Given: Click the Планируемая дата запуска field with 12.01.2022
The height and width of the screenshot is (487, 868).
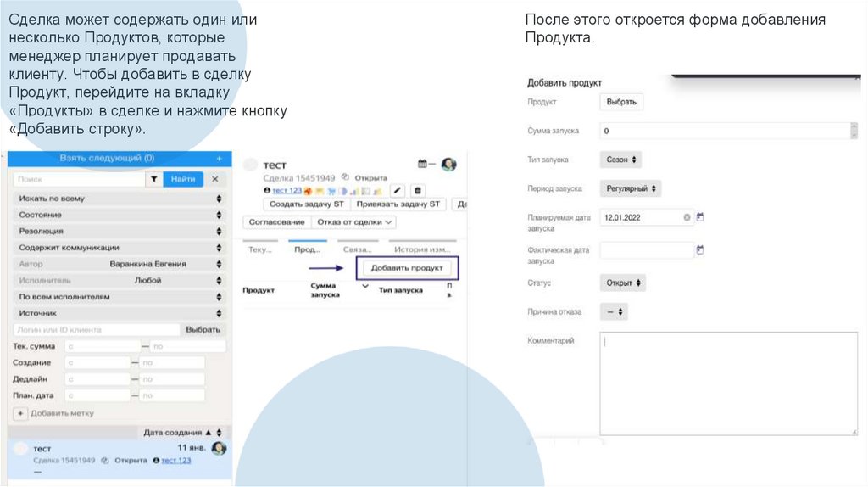Looking at the screenshot, I should tap(647, 218).
